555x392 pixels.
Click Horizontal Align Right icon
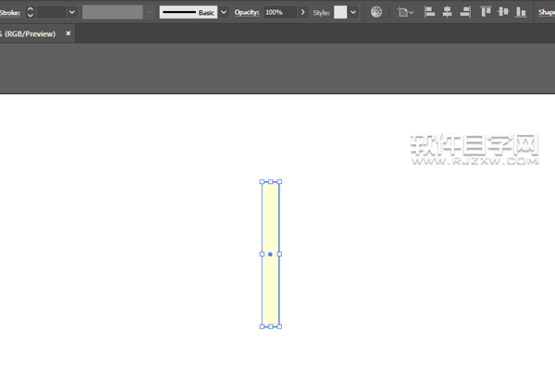(x=465, y=12)
